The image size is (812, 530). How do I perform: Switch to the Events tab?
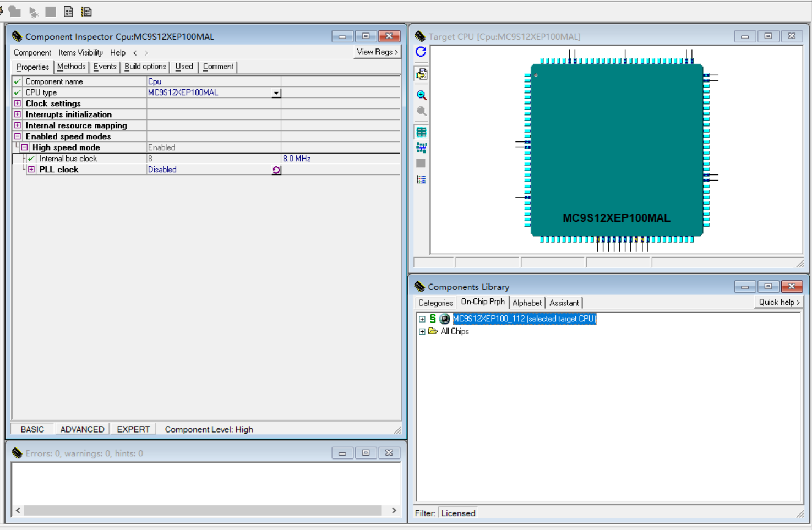[105, 67]
